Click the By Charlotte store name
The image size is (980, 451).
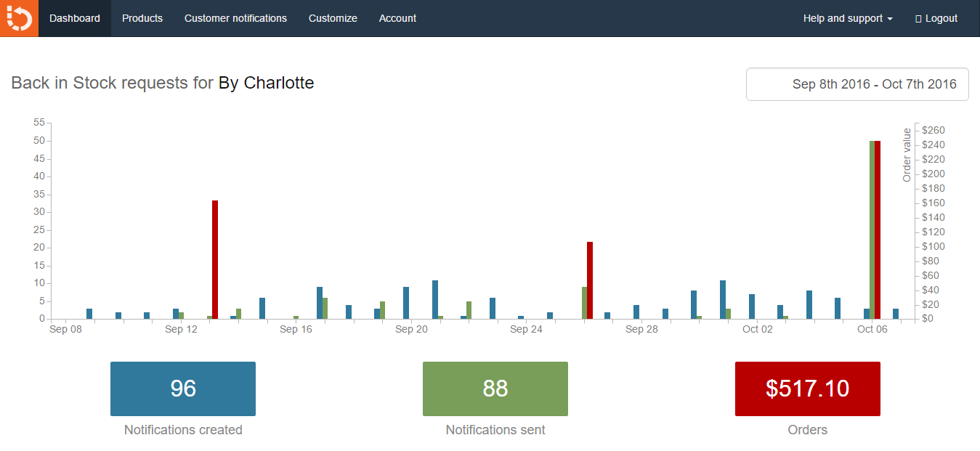point(266,83)
